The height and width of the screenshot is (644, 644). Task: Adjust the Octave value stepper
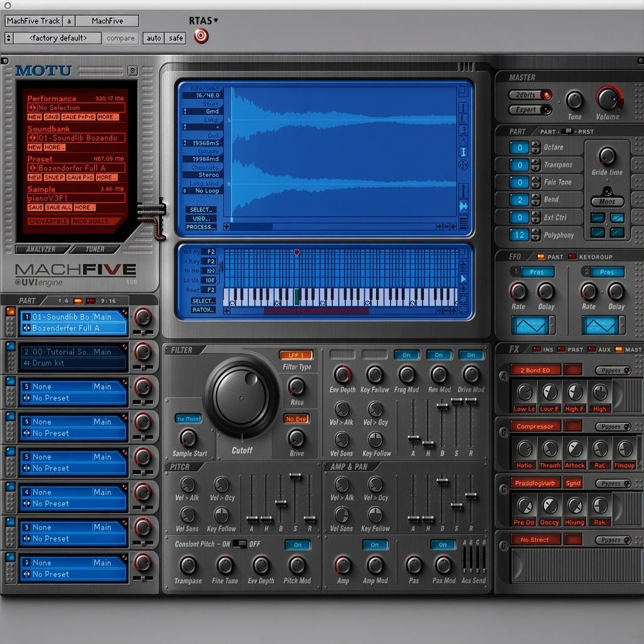(x=536, y=147)
